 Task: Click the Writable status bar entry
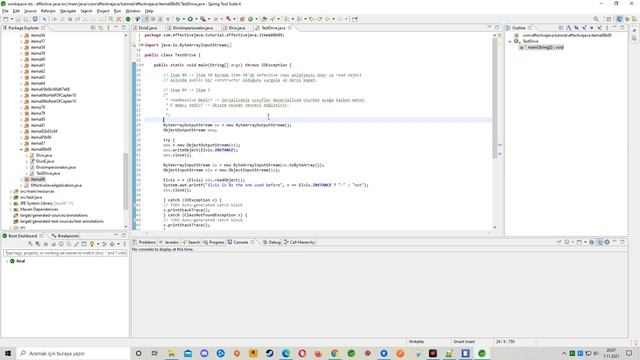tap(416, 342)
